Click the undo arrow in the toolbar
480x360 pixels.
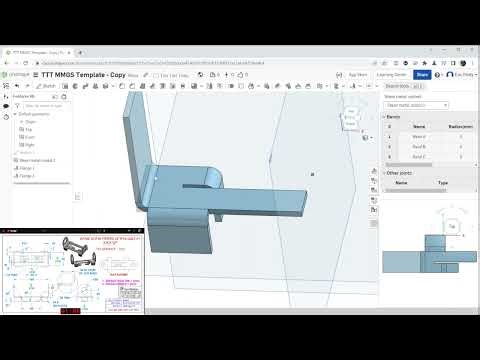(x=17, y=86)
